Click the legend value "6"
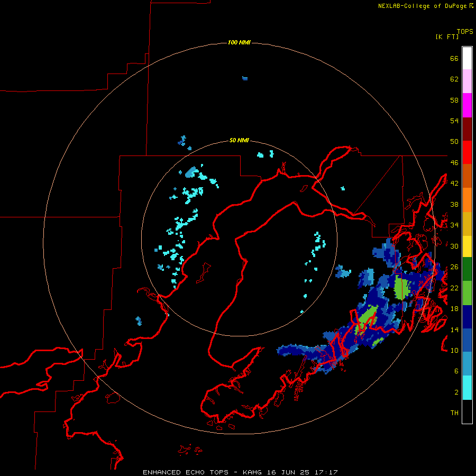Screen dimensions: 476x476 tap(456, 371)
